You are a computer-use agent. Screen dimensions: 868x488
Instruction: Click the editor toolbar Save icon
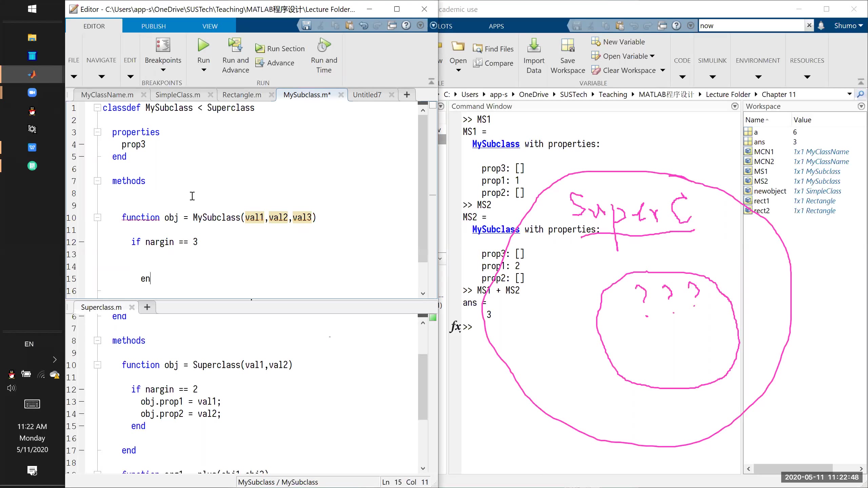pyautogui.click(x=307, y=26)
